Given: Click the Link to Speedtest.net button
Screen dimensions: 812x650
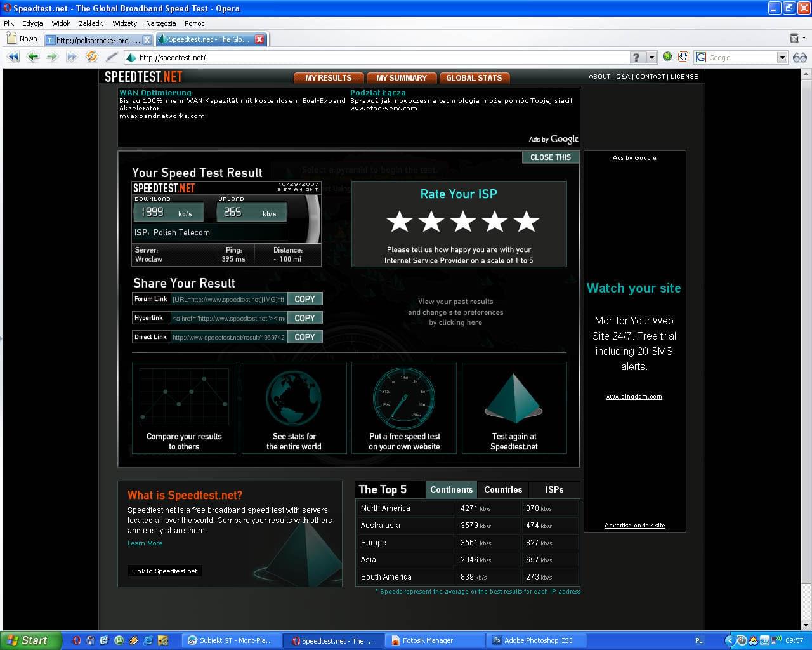Looking at the screenshot, I should [x=164, y=571].
